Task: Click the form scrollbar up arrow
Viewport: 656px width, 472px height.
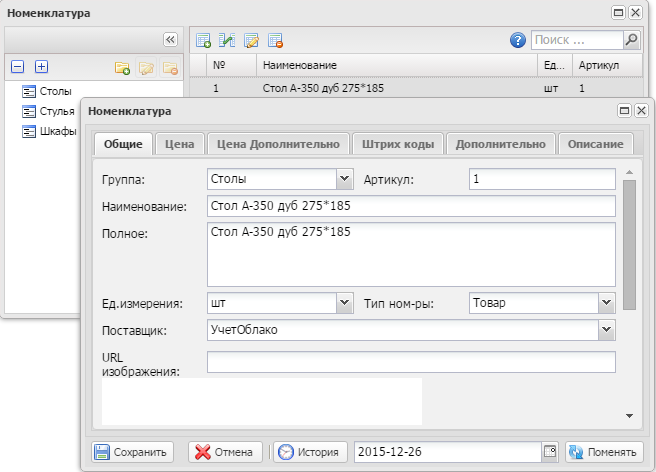Action: 629,172
